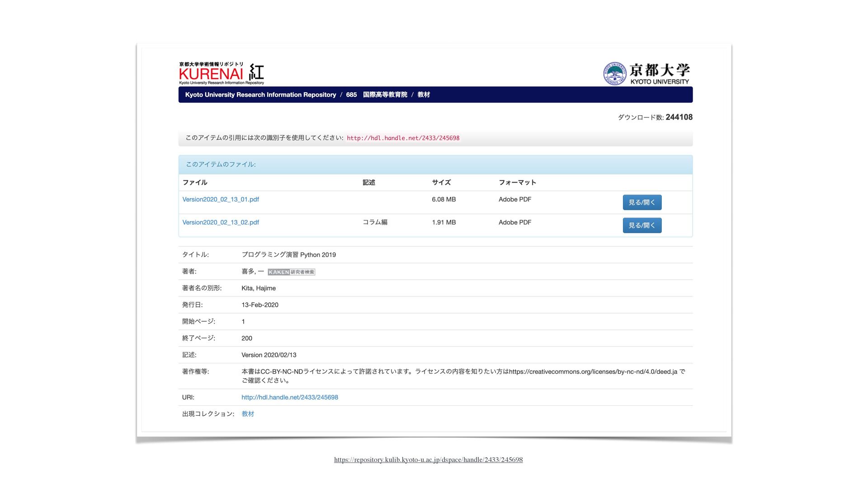
Task: Click the red 紅 kanji logo mark
Action: click(x=256, y=72)
